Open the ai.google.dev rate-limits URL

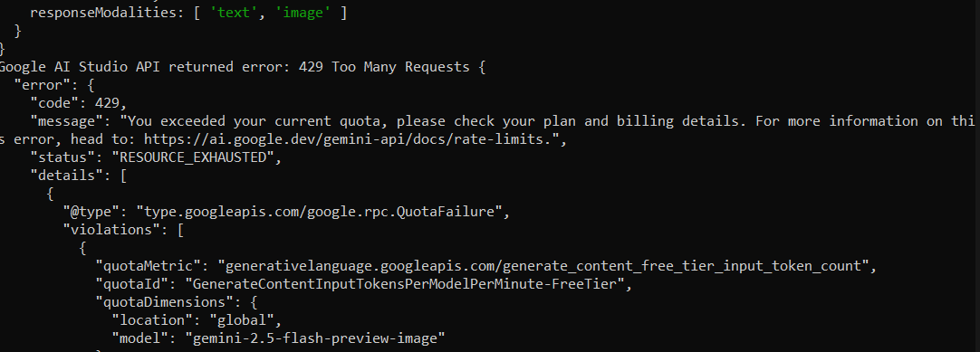351,139
